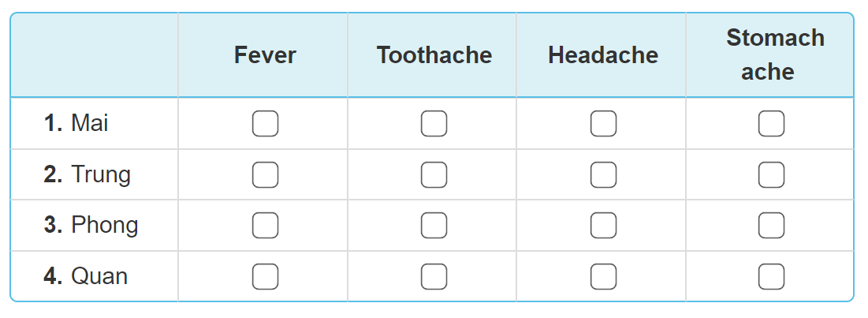Tick Toothache checkbox in Mai's row
The height and width of the screenshot is (318, 868).
click(x=434, y=124)
